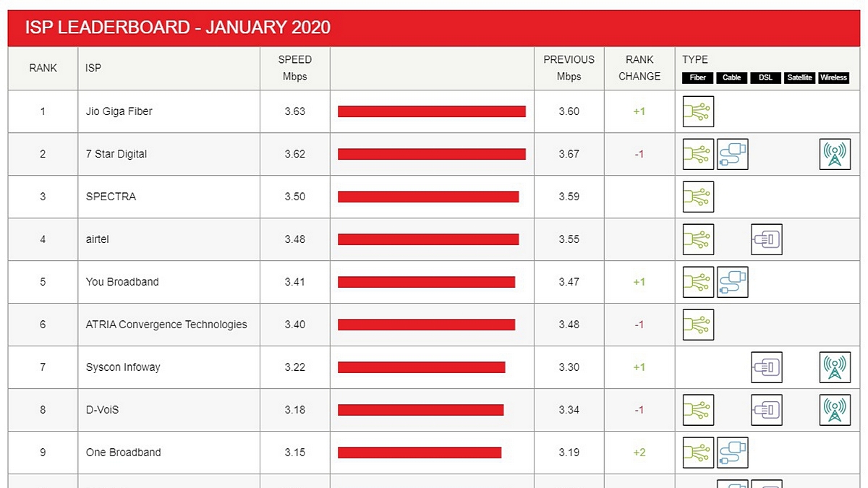The height and width of the screenshot is (488, 868).
Task: Select the Wireless type label in header
Action: (x=833, y=78)
